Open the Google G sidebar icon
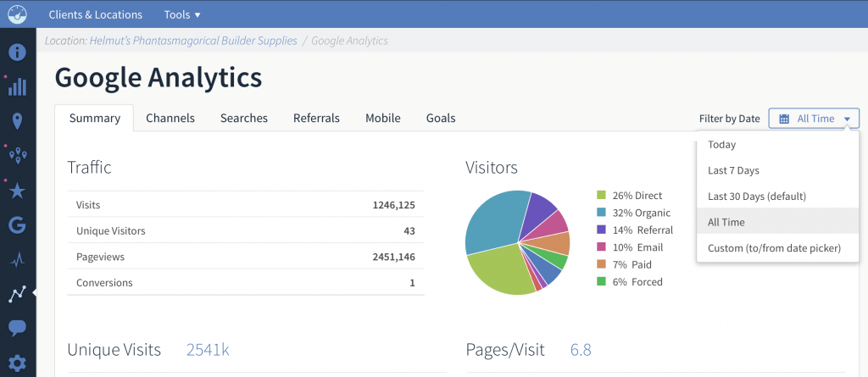 [17, 225]
